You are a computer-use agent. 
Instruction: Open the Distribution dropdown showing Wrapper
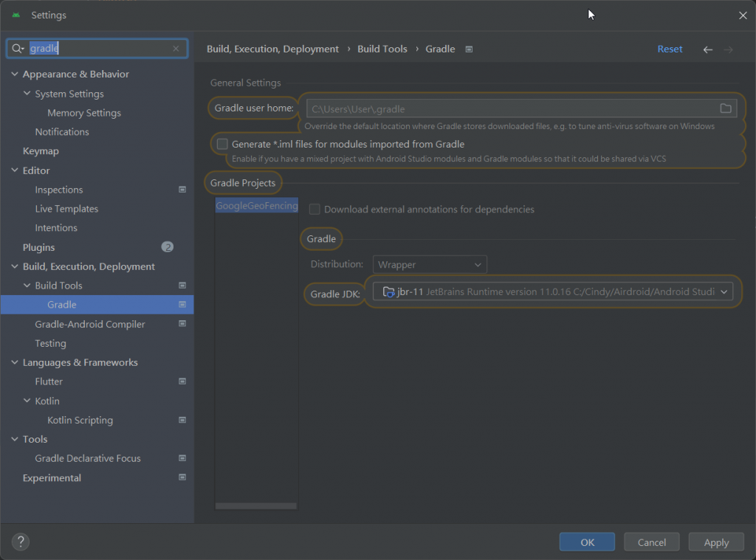pyautogui.click(x=430, y=265)
